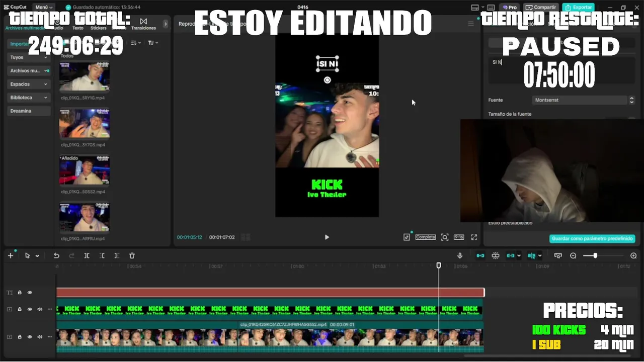Image resolution: width=644 pixels, height=362 pixels.
Task: Expand the Tuyos section
Action: click(x=29, y=57)
